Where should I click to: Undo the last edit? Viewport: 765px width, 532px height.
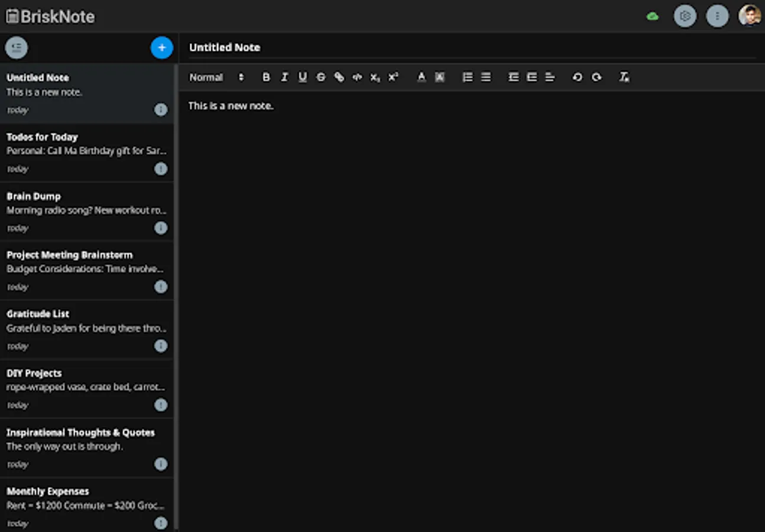[577, 77]
